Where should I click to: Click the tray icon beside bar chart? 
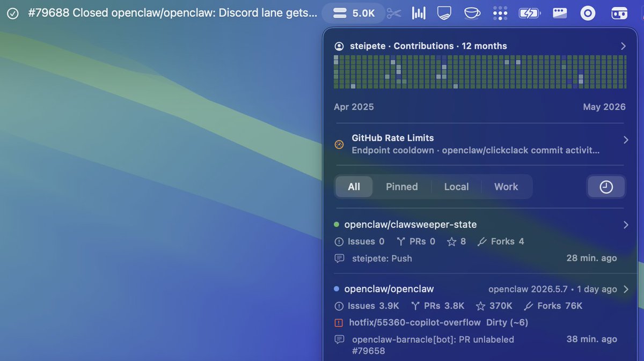444,13
